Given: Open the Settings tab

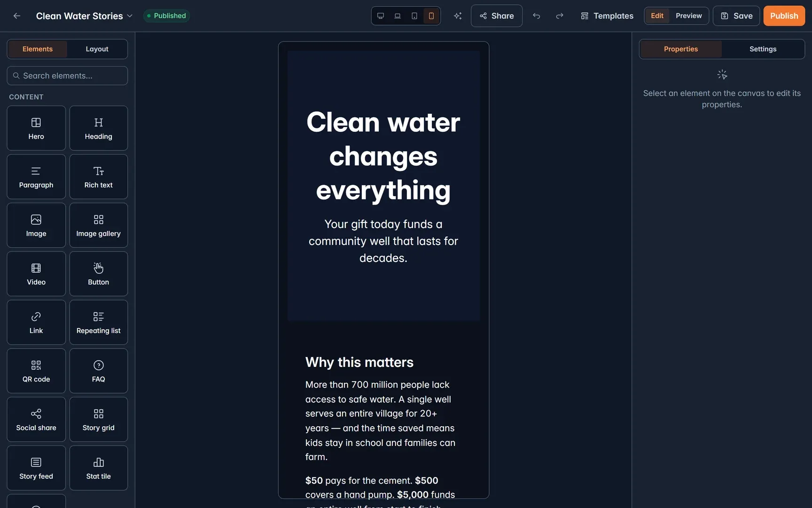Looking at the screenshot, I should 763,49.
